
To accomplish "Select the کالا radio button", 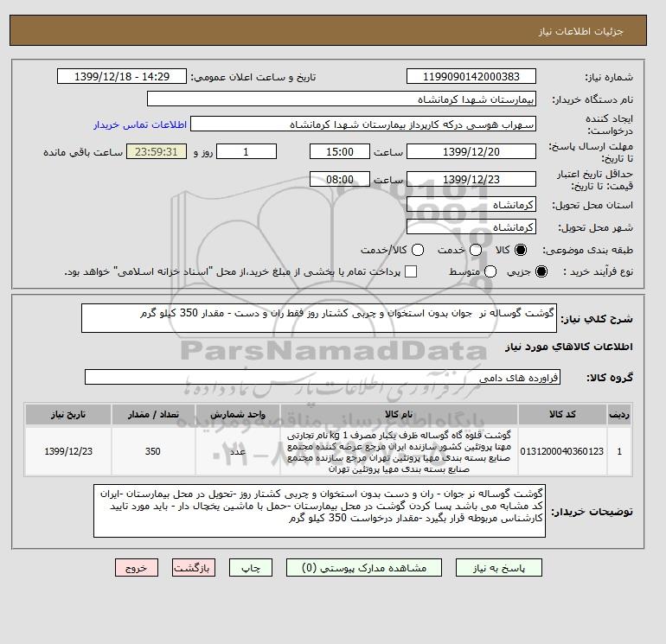I will [521, 250].
